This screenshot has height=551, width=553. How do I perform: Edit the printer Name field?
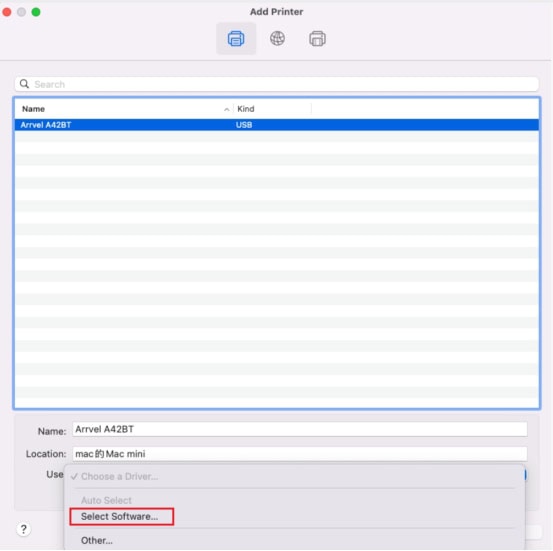[300, 429]
